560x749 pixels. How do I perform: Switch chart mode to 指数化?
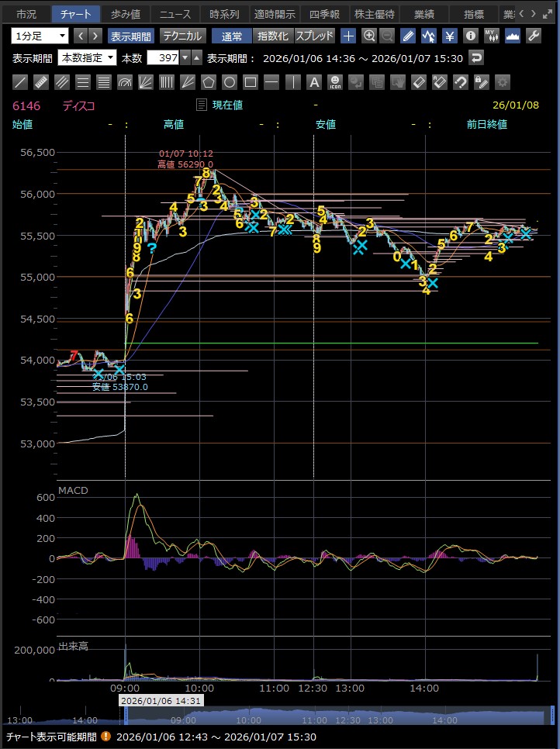click(x=272, y=36)
